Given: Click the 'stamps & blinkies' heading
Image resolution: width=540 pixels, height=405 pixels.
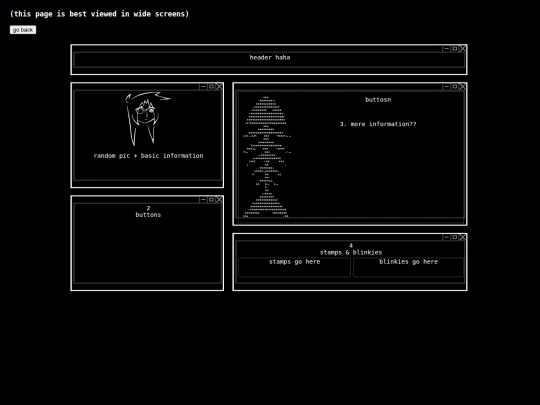Looking at the screenshot, I should coord(351,252).
